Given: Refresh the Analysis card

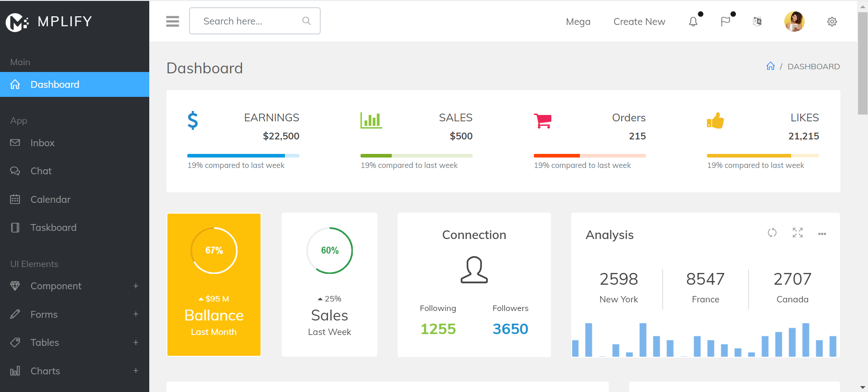Looking at the screenshot, I should (772, 233).
